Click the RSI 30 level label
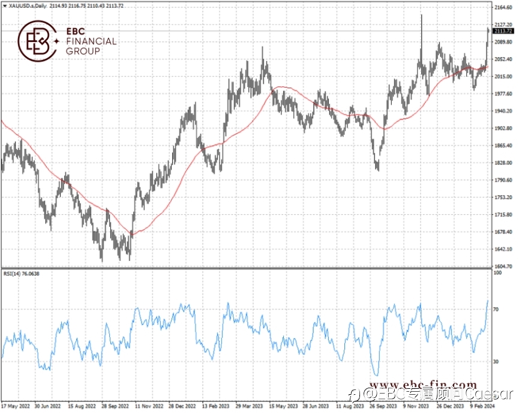The width and height of the screenshot is (519, 420). tap(496, 361)
